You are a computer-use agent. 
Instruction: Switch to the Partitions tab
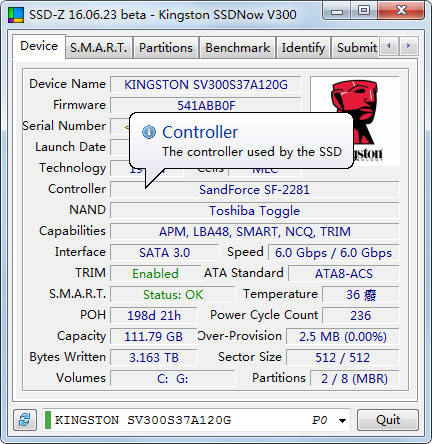click(x=166, y=48)
